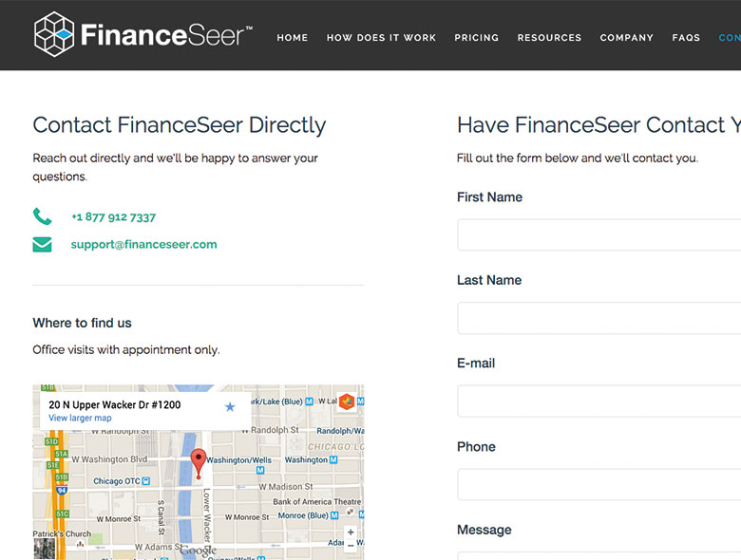Call the +1 877 912 7337 link
Viewport: 741px width, 560px height.
point(113,217)
